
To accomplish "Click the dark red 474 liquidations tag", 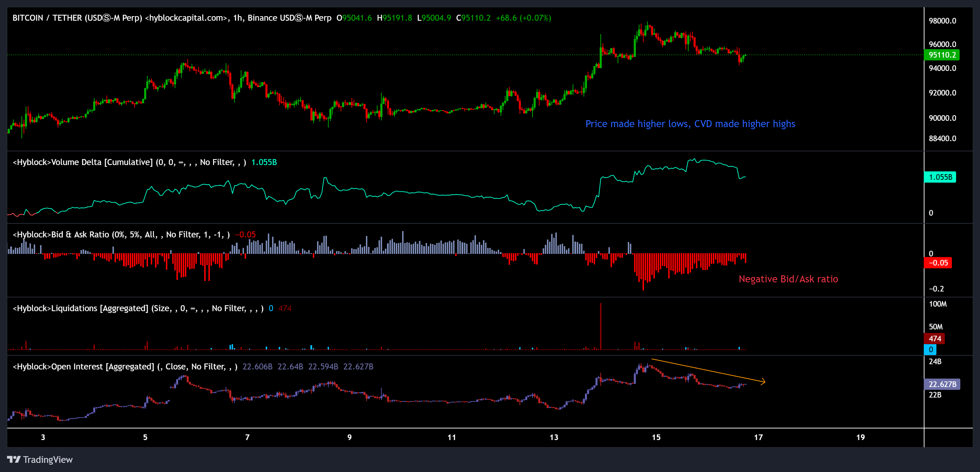I will 934,338.
